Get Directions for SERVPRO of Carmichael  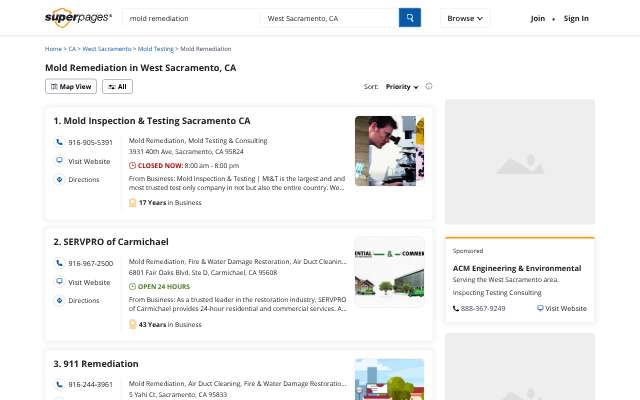84,300
